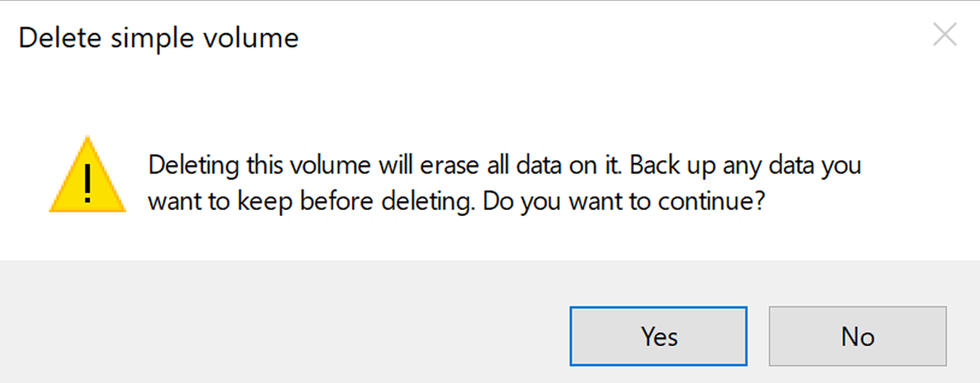
Task: Click the word 'Delete' in the dialog title
Action: tap(61, 38)
